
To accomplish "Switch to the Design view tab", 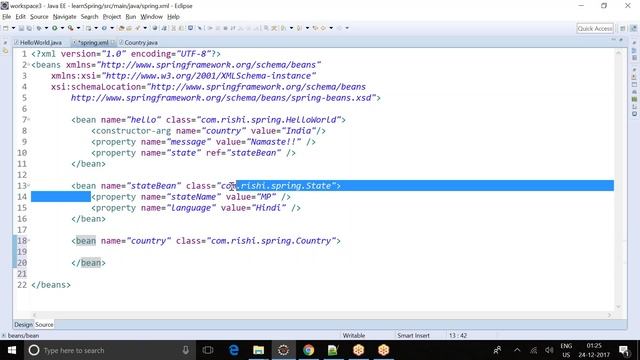I will [23, 324].
